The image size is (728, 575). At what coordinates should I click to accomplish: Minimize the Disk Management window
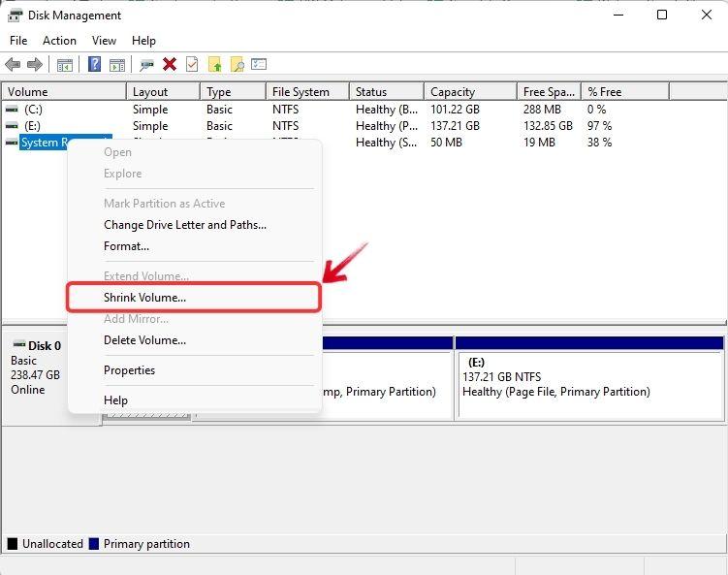coord(617,15)
